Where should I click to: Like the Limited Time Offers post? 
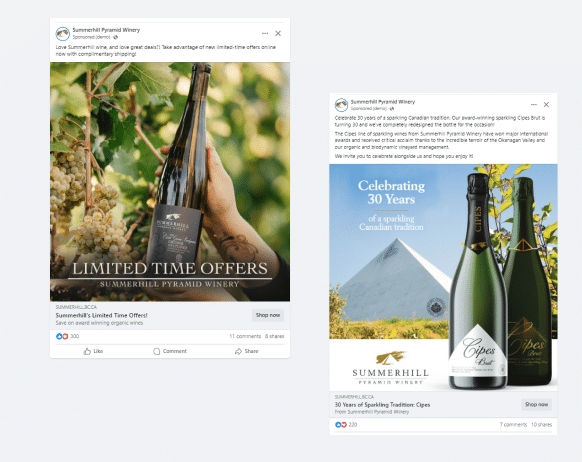click(x=93, y=351)
